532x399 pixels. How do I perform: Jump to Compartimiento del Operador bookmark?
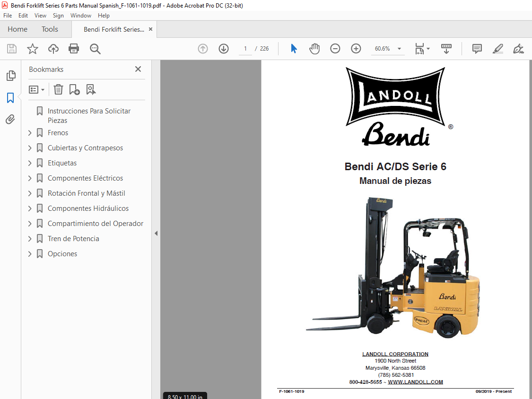(96, 224)
